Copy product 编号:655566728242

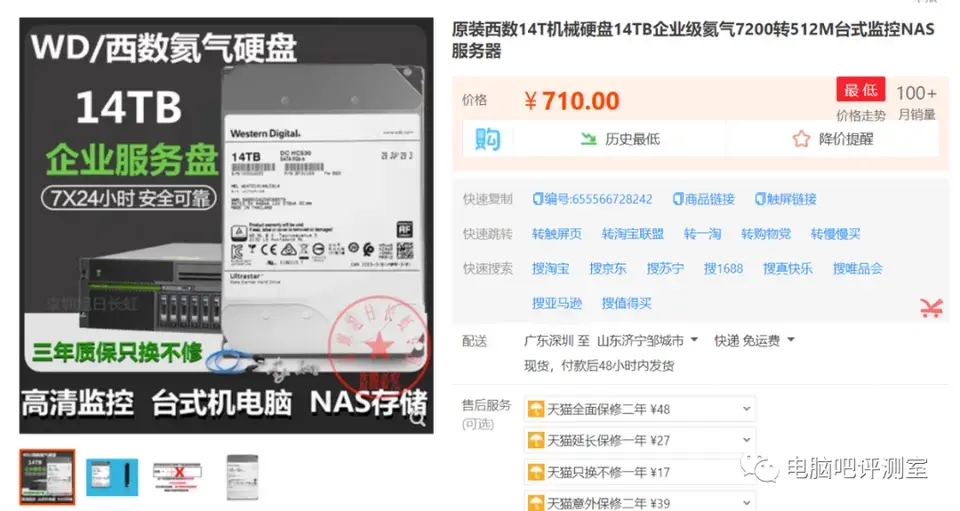[x=592, y=199]
